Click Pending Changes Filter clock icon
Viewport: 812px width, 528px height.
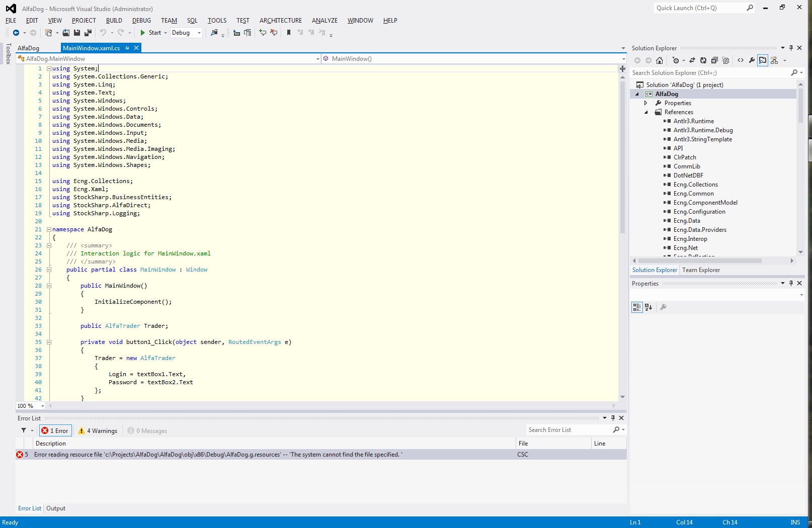[676, 60]
